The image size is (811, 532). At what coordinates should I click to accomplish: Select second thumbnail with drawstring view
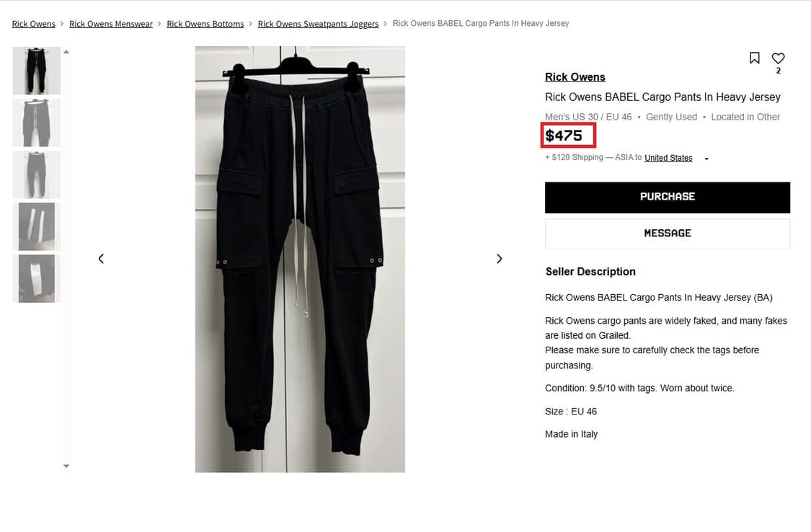pyautogui.click(x=36, y=123)
